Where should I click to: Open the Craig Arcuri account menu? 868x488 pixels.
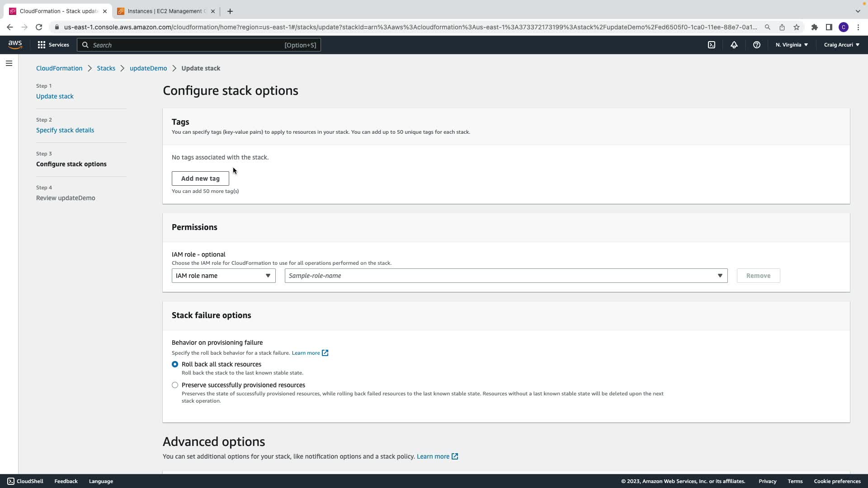841,45
